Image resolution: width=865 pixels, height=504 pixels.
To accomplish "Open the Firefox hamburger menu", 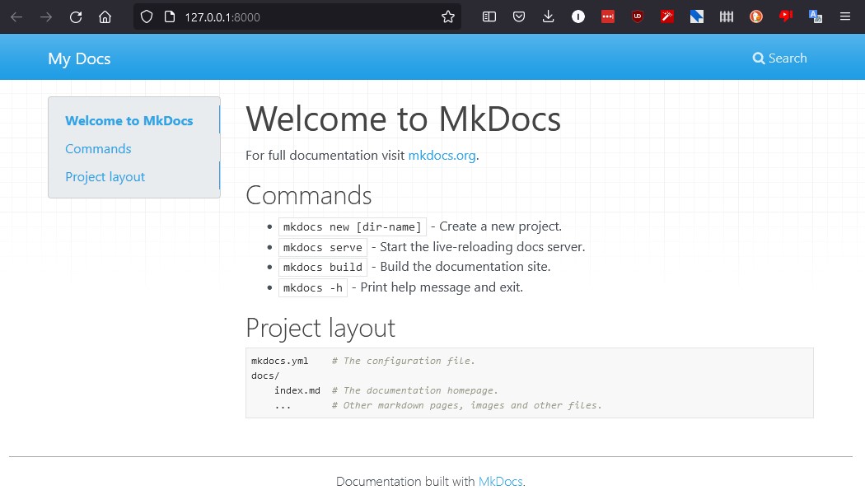I will [x=845, y=16].
